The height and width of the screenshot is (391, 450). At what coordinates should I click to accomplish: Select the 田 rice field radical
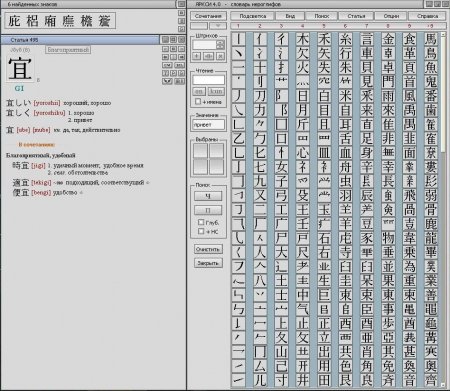click(x=324, y=380)
